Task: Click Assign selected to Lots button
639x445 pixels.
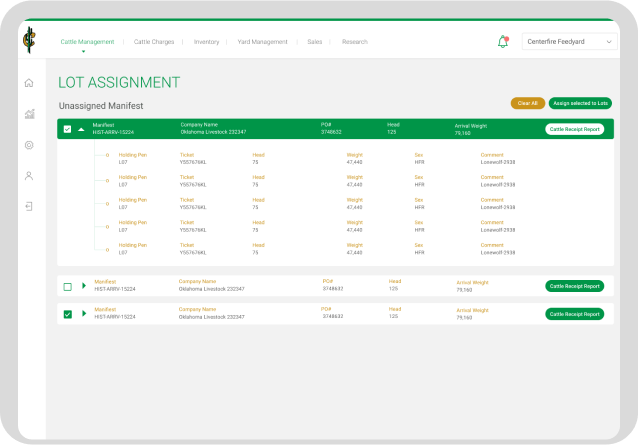Action: pos(580,103)
